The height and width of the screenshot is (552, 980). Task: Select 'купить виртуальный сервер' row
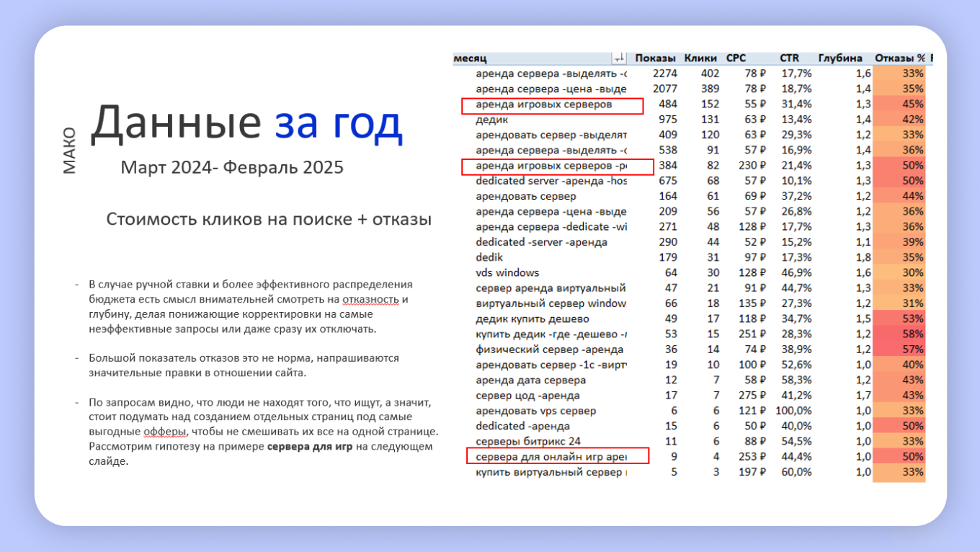click(x=690, y=472)
